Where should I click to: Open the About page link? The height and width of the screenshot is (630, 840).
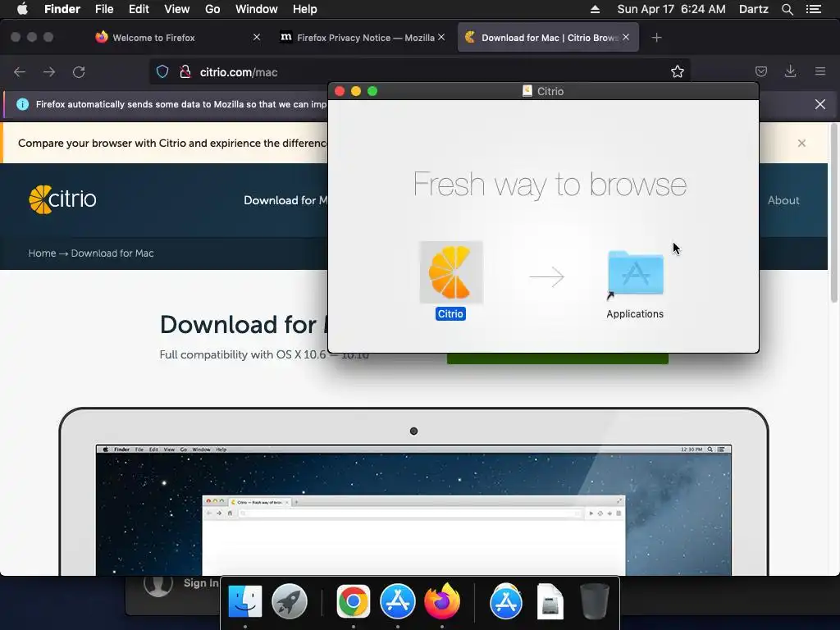point(783,200)
